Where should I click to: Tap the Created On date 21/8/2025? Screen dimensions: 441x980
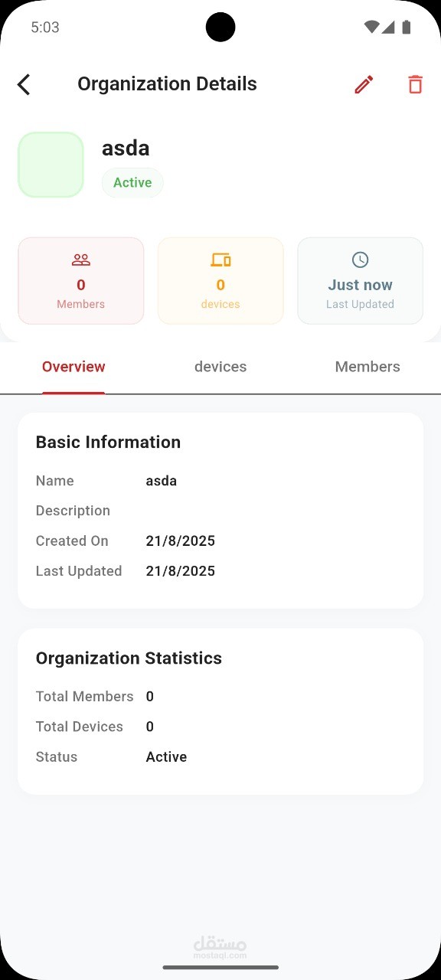click(181, 541)
